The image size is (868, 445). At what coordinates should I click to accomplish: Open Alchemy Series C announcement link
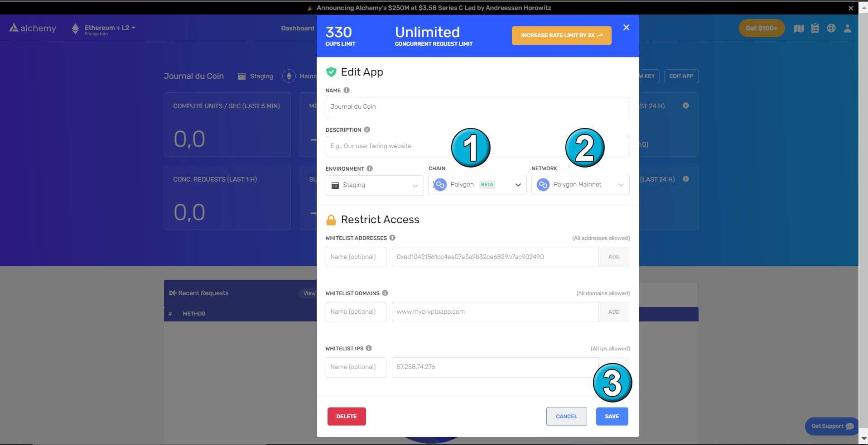(x=434, y=8)
